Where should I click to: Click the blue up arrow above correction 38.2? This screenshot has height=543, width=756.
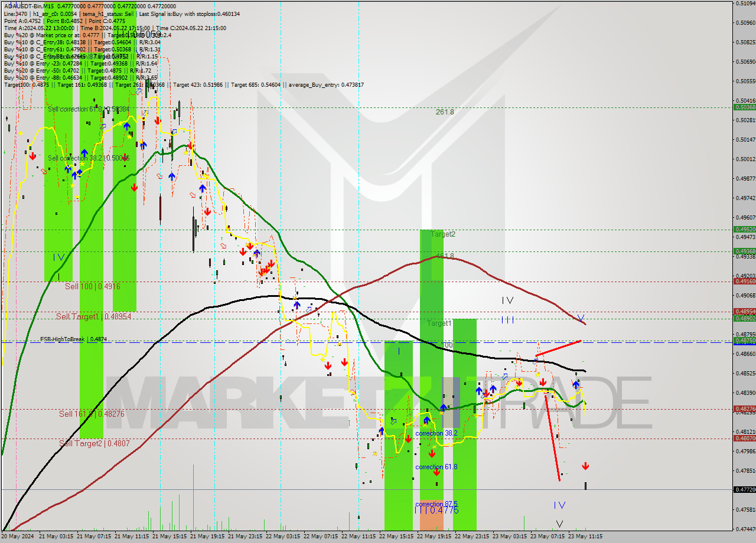427,420
